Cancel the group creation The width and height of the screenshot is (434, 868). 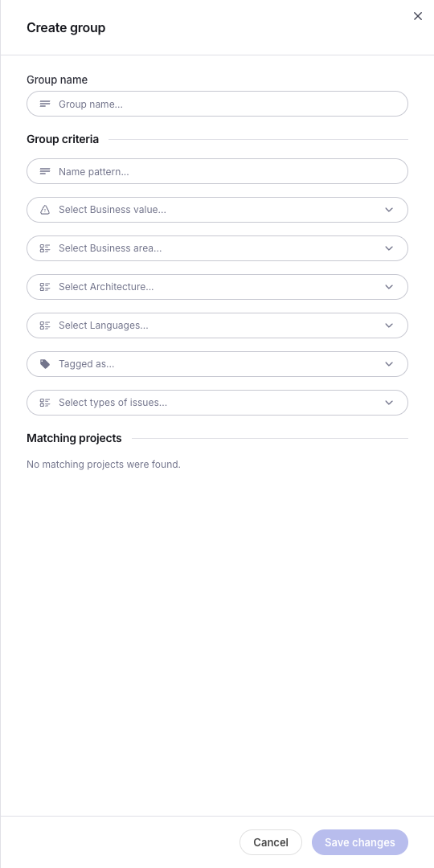click(x=271, y=842)
